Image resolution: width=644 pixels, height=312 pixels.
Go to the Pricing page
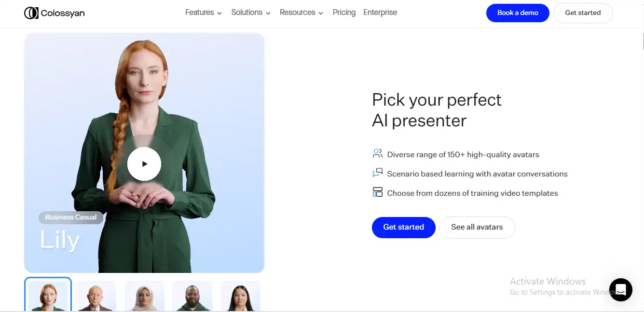click(344, 13)
